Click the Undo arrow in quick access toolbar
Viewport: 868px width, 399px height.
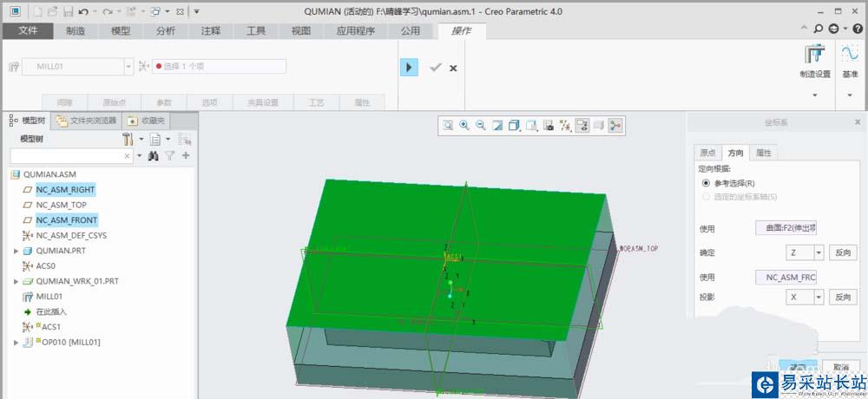coord(83,11)
